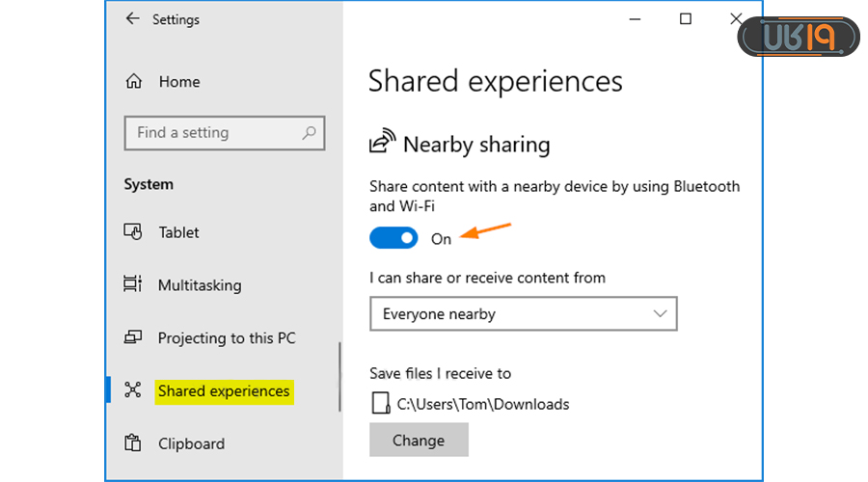
Task: Click the Shared experiences icon
Action: pyautogui.click(x=133, y=390)
